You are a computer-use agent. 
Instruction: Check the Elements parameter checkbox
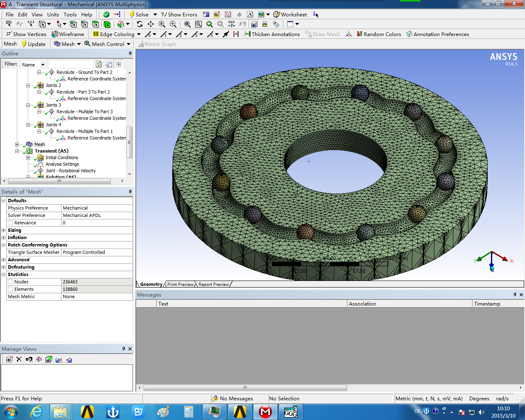(x=10, y=289)
